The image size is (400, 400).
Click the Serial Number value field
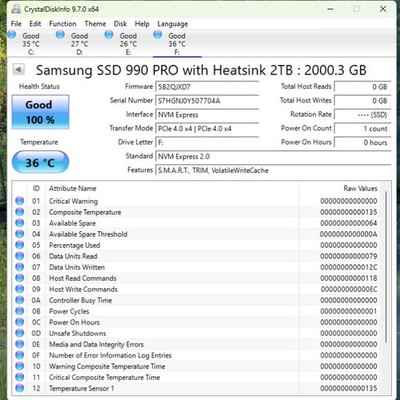pyautogui.click(x=207, y=101)
